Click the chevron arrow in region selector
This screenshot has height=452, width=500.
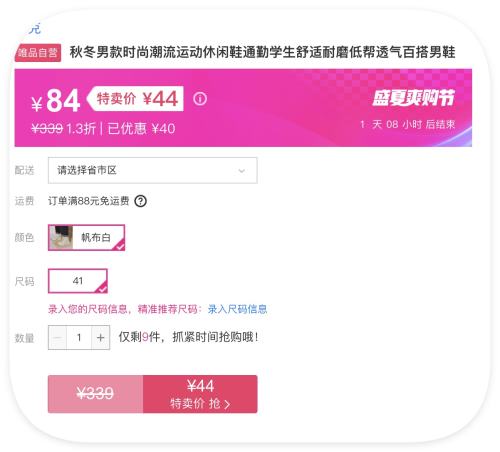click(x=242, y=171)
